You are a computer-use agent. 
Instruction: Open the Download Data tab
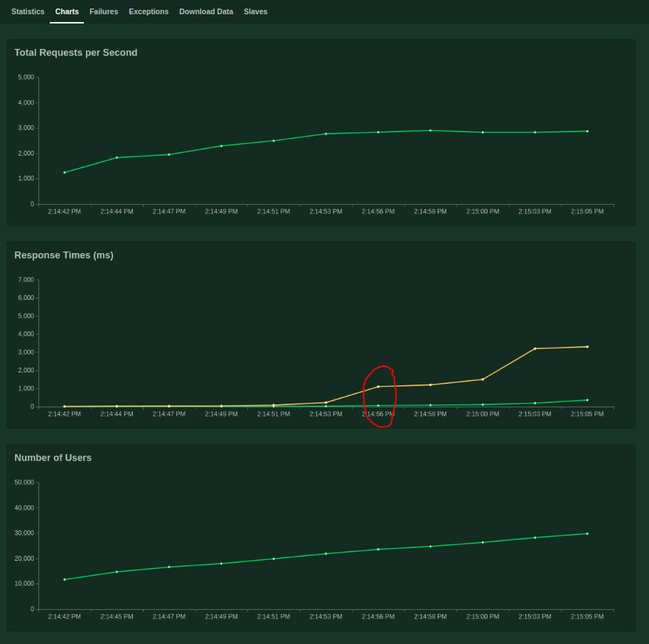[206, 11]
